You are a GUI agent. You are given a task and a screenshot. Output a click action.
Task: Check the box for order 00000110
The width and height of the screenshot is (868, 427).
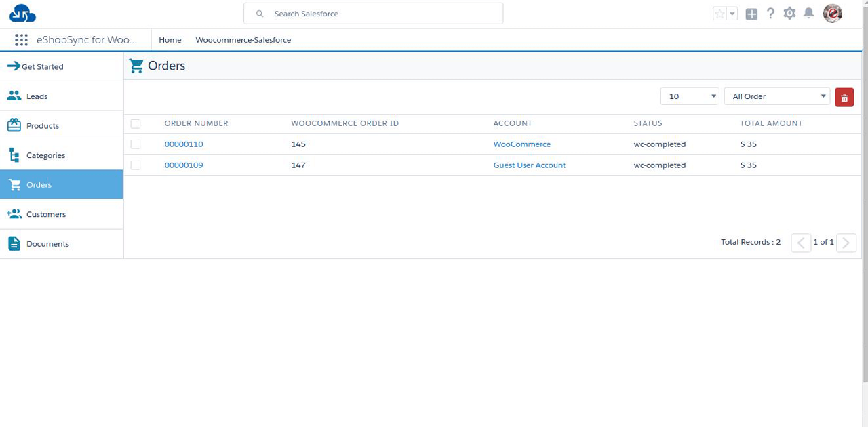point(136,144)
